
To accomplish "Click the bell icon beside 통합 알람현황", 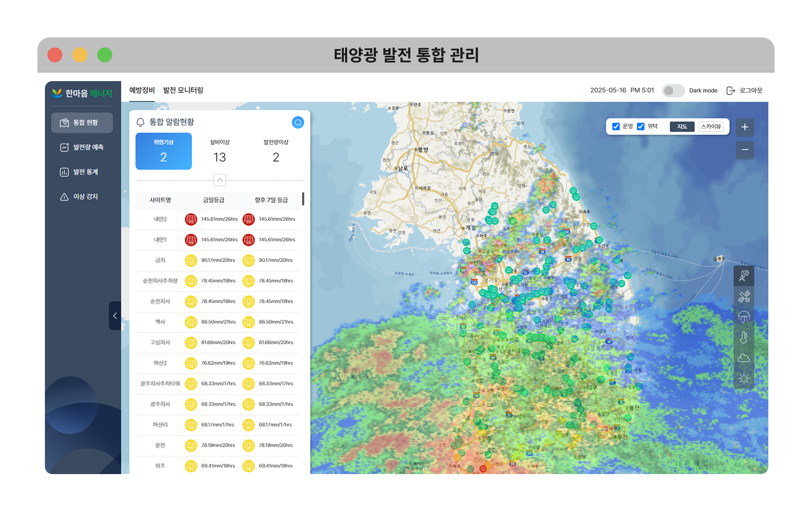I will (x=141, y=122).
